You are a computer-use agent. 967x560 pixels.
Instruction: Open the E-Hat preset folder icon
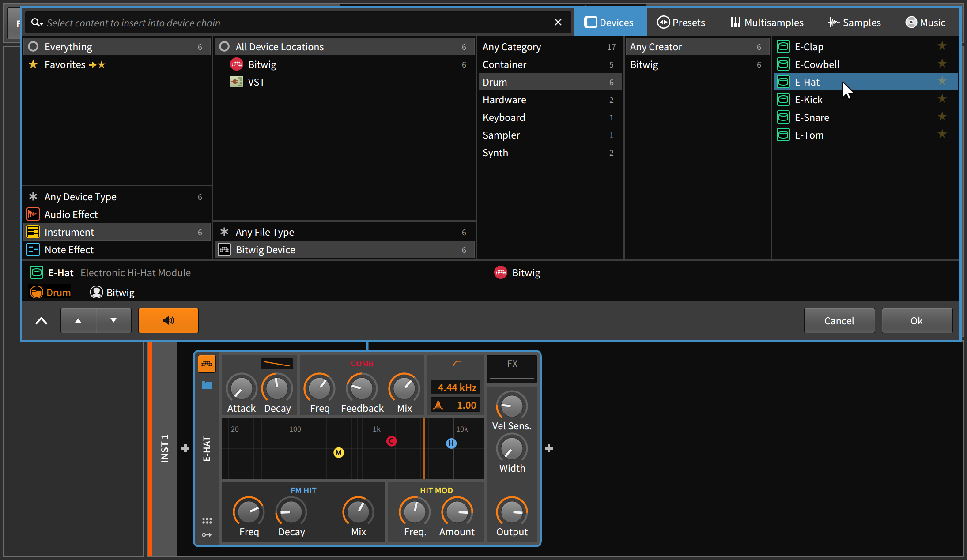tap(207, 385)
